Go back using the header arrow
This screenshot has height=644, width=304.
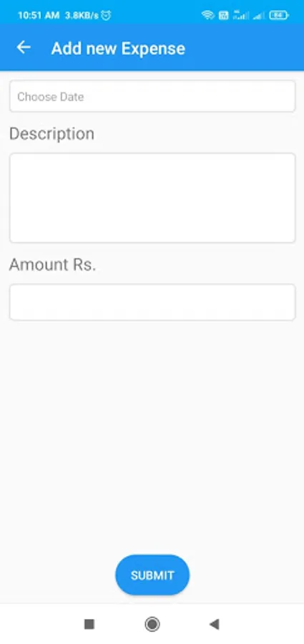[x=24, y=48]
